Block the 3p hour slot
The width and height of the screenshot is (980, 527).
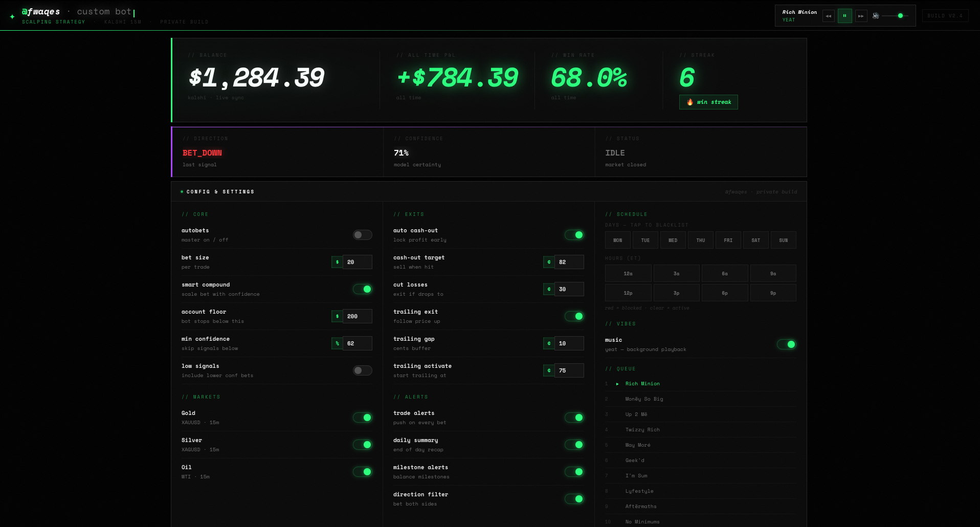[677, 293]
